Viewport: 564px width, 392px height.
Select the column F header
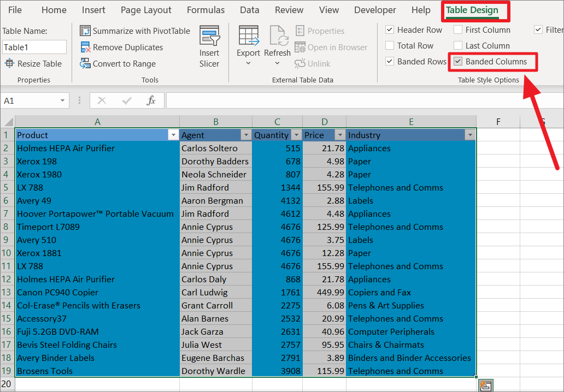[498, 122]
